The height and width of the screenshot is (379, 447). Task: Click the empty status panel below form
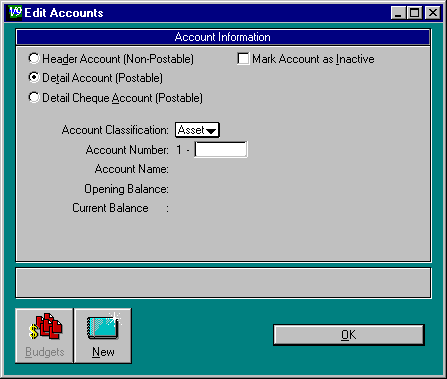coord(223,283)
